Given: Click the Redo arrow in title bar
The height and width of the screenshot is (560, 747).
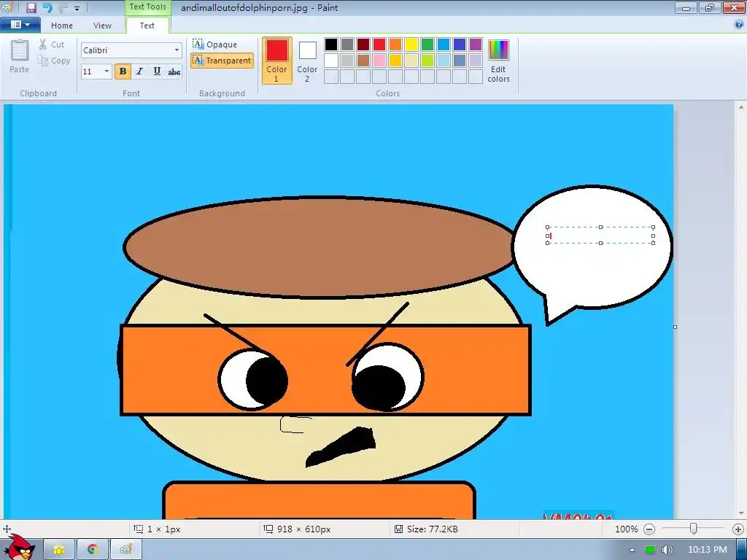Looking at the screenshot, I should pos(63,7).
